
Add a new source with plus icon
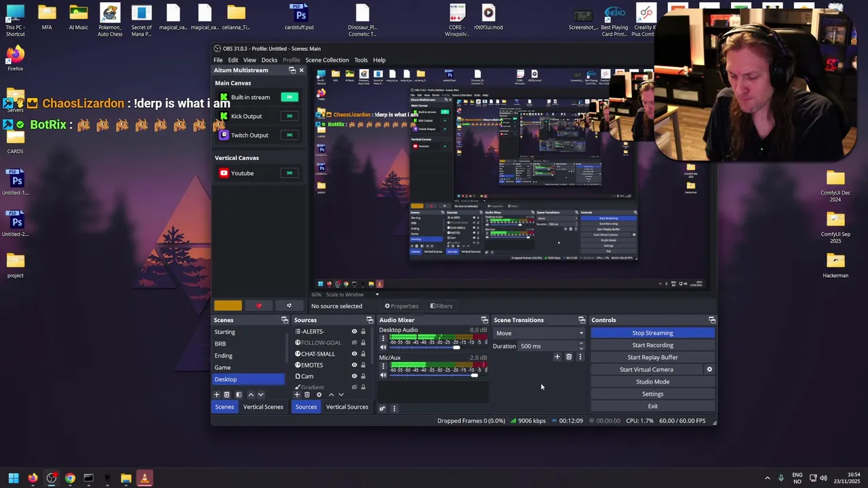click(x=297, y=394)
